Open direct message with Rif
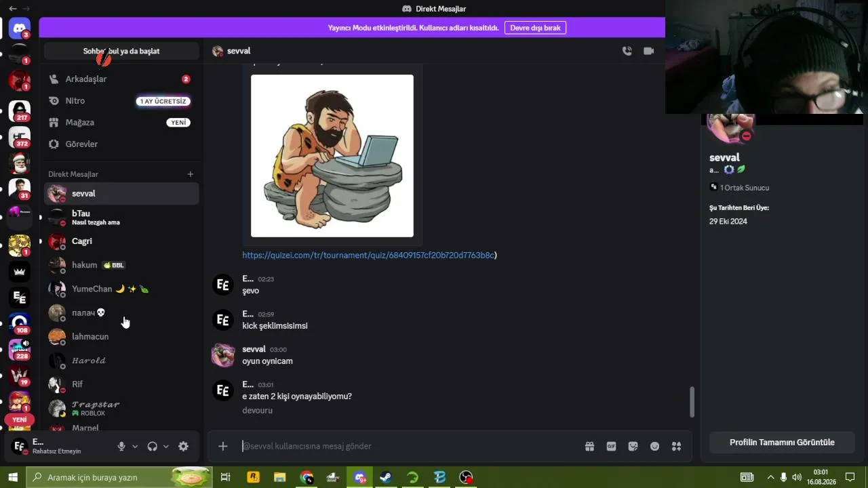868x488 pixels. (x=121, y=384)
